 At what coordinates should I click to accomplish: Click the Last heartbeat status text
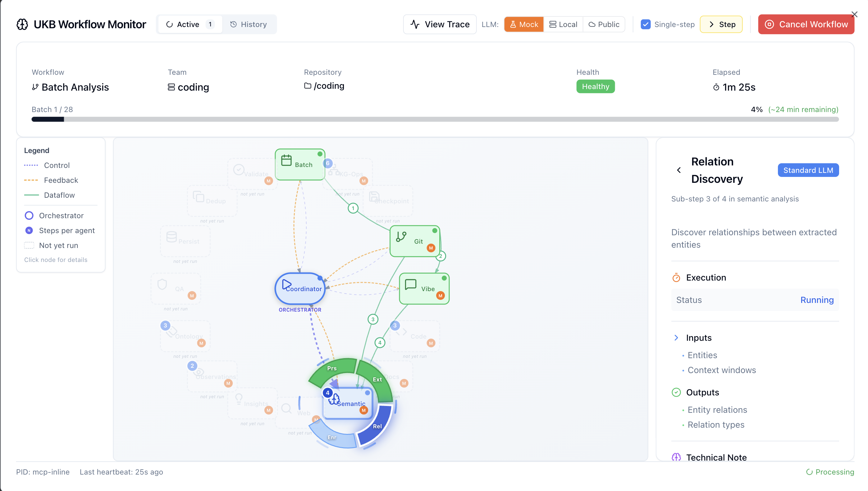pyautogui.click(x=121, y=472)
